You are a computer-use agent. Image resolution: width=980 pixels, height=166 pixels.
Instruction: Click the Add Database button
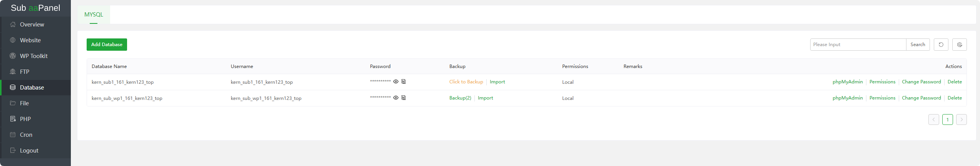[x=107, y=45]
